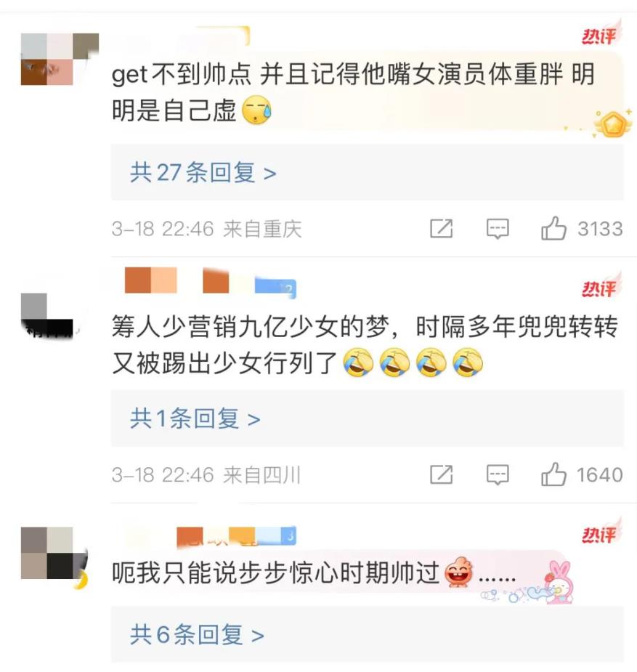Expand 共6条回复 replies
Image resolution: width=637 pixels, height=672 pixels.
(x=197, y=634)
